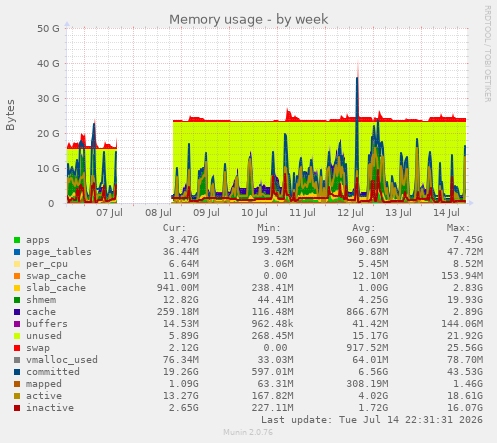This screenshot has height=443, width=497.
Task: Click the swap_cache orange legend swatch
Action: (17, 276)
